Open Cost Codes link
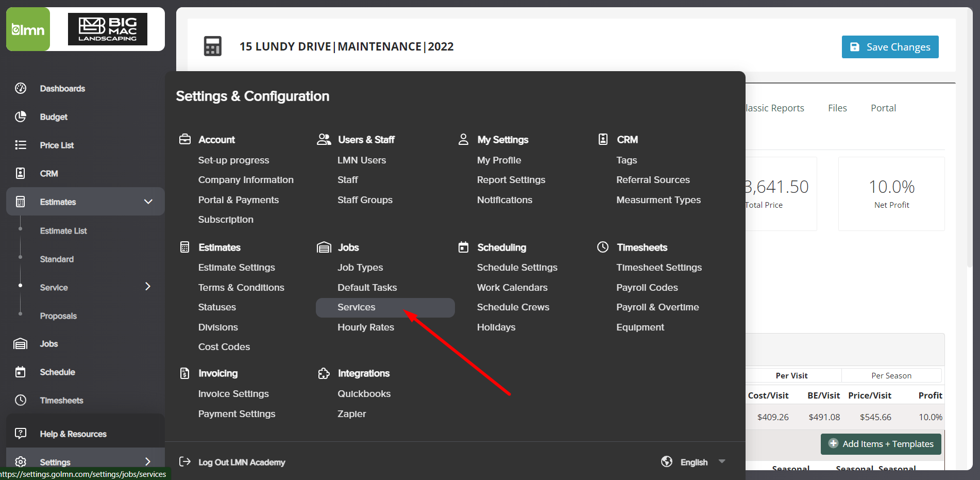This screenshot has height=480, width=980. click(224, 346)
